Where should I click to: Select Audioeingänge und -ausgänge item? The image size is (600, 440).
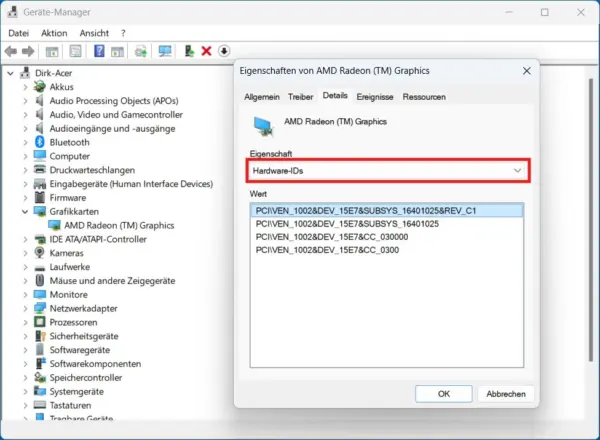[x=112, y=129]
